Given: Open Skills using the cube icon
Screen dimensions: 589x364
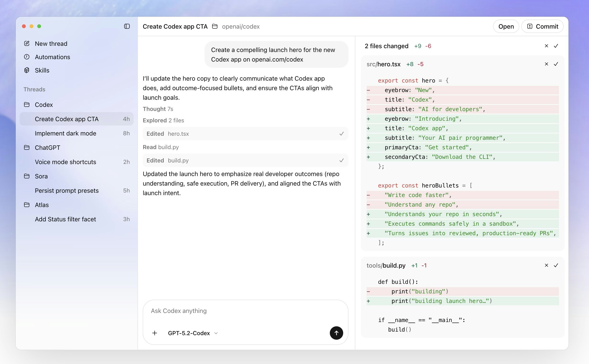Looking at the screenshot, I should point(27,70).
